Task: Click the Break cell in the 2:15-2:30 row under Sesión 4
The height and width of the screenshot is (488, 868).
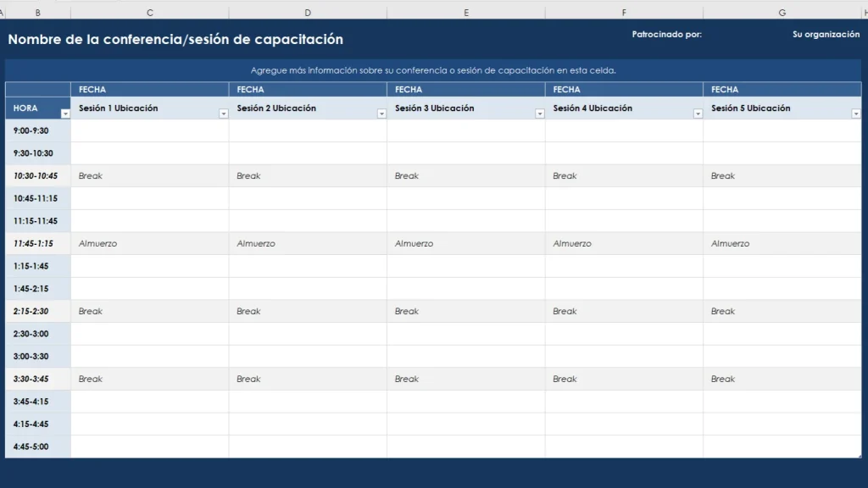Action: pos(625,311)
